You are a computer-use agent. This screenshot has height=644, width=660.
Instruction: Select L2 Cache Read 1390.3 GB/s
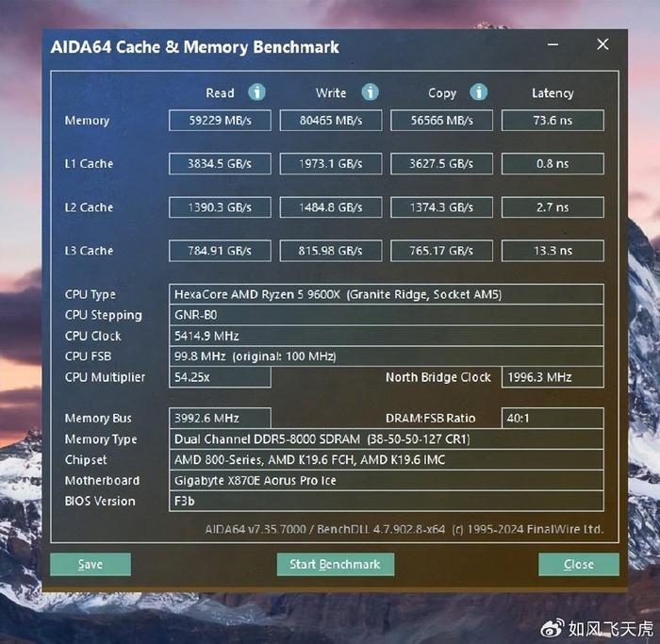pyautogui.click(x=220, y=207)
